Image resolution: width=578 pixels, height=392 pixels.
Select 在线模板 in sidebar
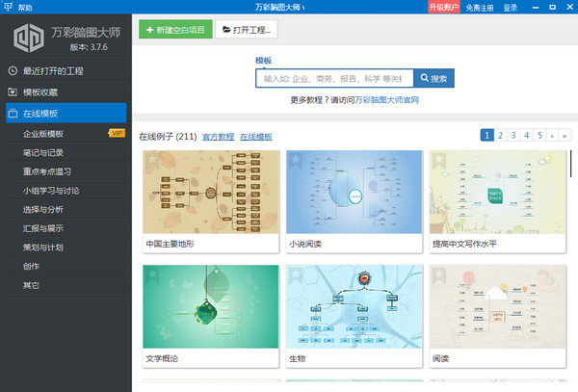point(66,113)
